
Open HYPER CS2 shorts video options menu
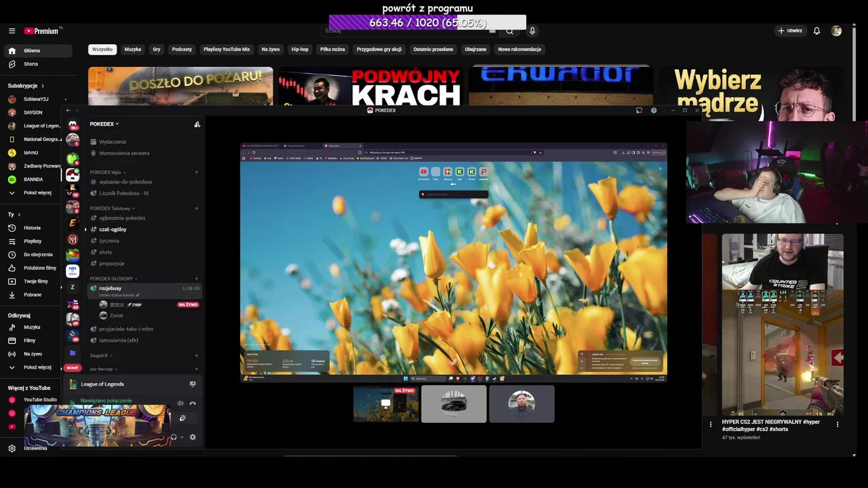[837, 424]
